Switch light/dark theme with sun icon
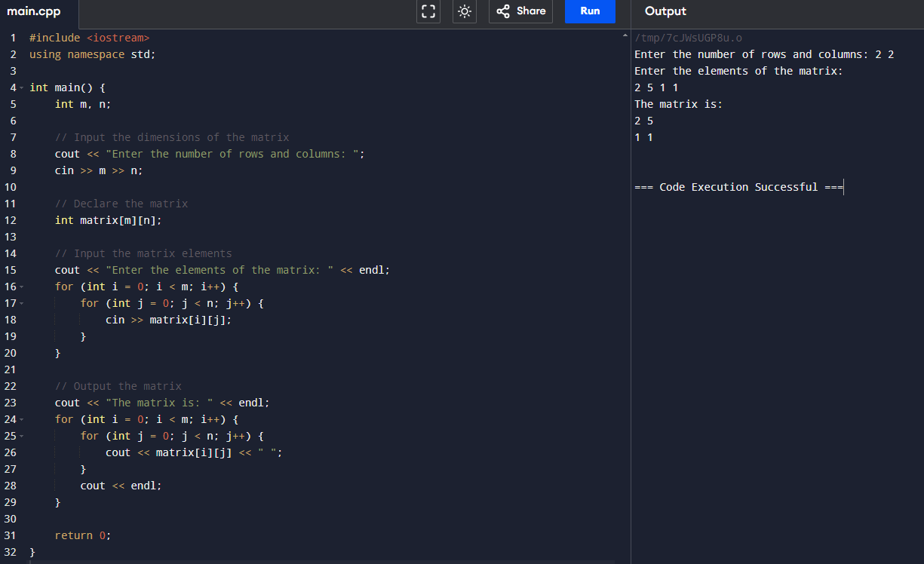Viewport: 924px width, 564px height. [465, 11]
